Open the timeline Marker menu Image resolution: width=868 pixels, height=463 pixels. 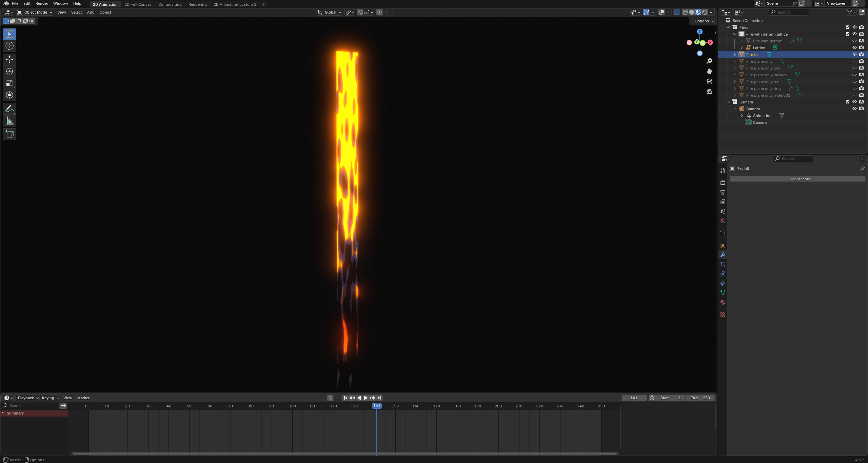click(x=83, y=398)
